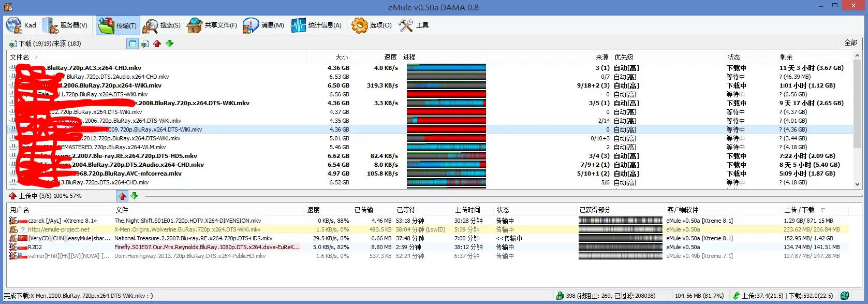
Task: Click the 完成下载 X-Men.2000 status bar message
Action: [x=78, y=296]
